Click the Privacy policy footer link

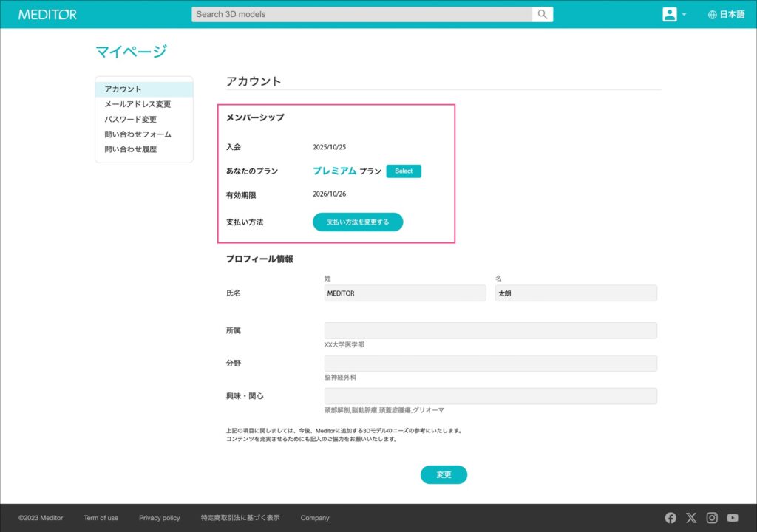coord(159,518)
